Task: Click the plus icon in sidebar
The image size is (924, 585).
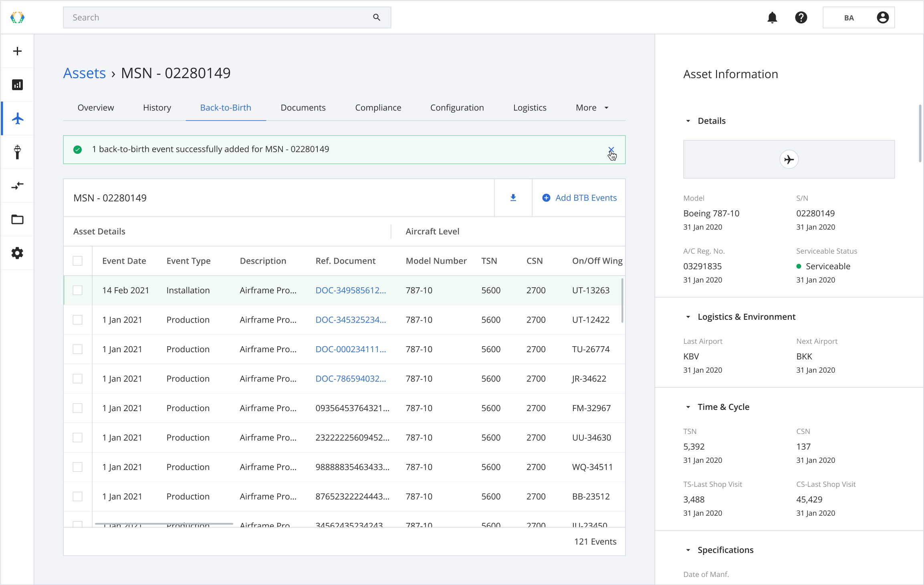Action: (17, 51)
